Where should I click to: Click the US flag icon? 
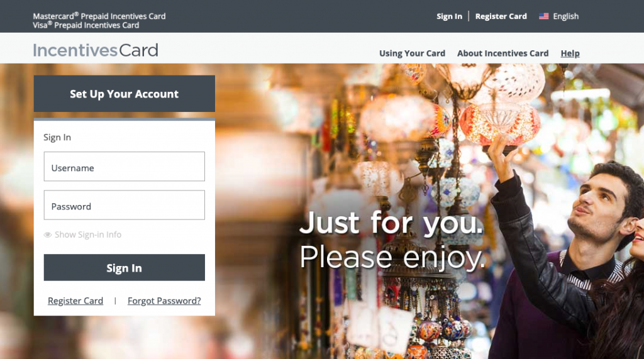[x=543, y=16]
